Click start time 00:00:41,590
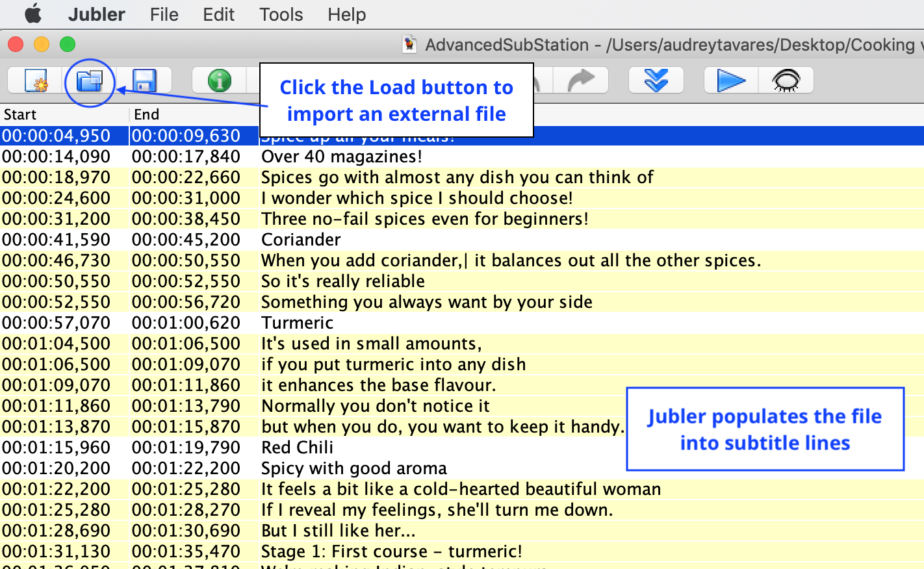 pos(57,240)
